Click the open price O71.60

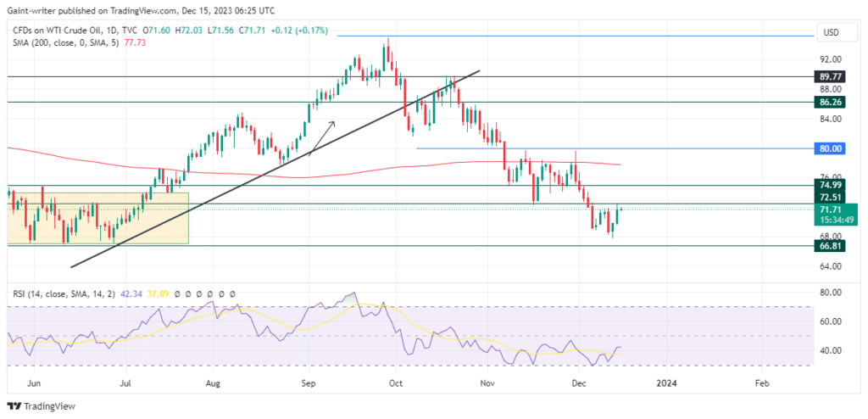pos(156,32)
